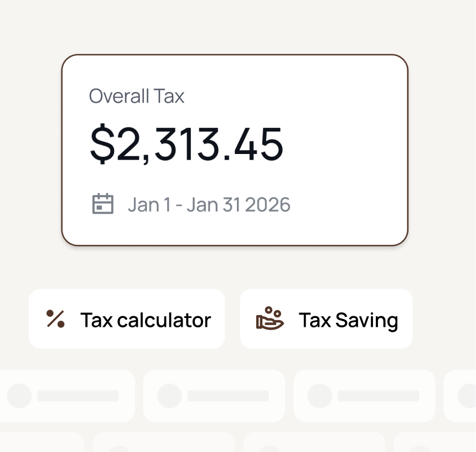Select the first placeholder chip below the buttons
The image size is (476, 452).
coord(66,395)
